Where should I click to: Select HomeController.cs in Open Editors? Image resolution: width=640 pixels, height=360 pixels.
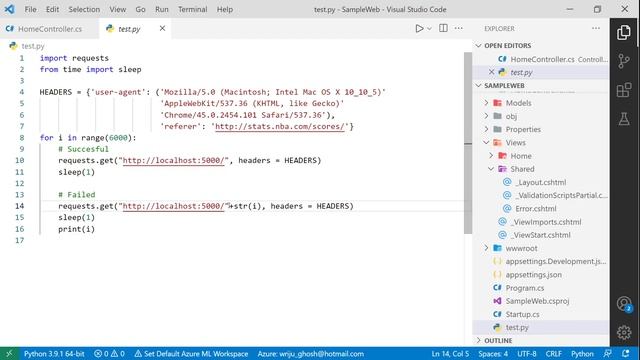(541, 59)
